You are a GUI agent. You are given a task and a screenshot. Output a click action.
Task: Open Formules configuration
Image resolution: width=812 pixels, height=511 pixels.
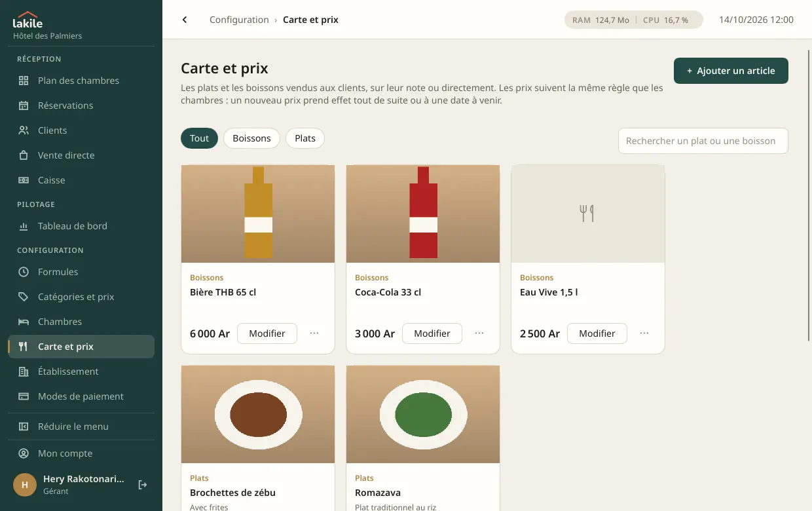click(81, 272)
